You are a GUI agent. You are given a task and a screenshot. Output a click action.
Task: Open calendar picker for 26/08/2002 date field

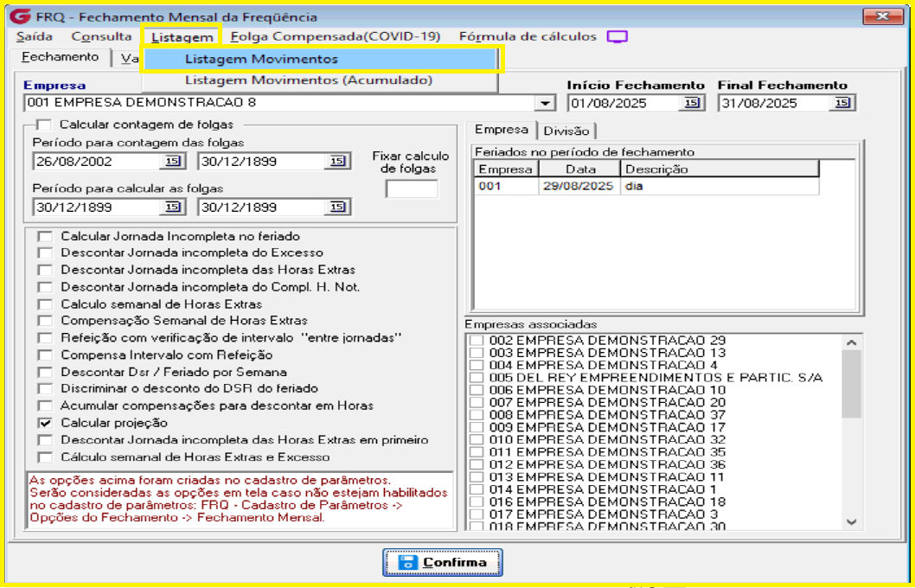pyautogui.click(x=173, y=161)
